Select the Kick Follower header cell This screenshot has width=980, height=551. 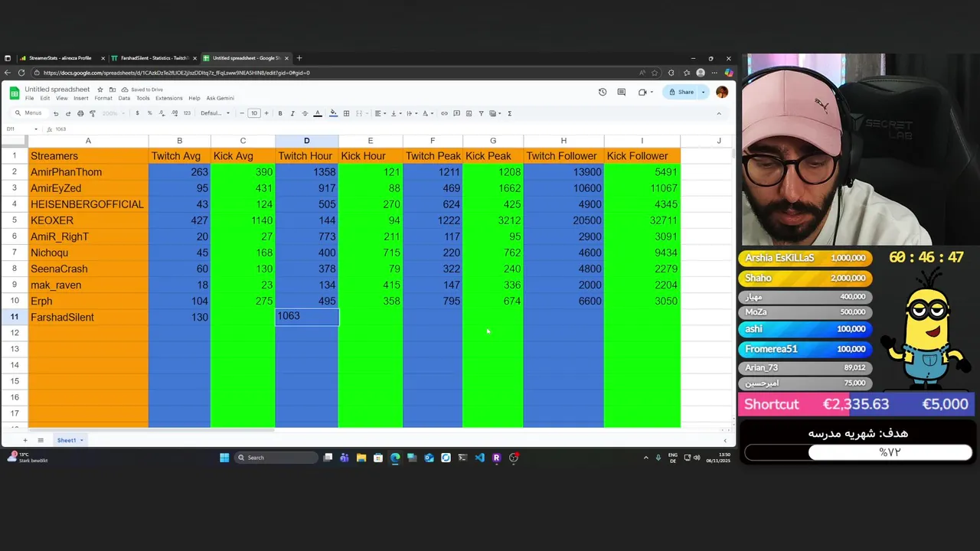642,156
